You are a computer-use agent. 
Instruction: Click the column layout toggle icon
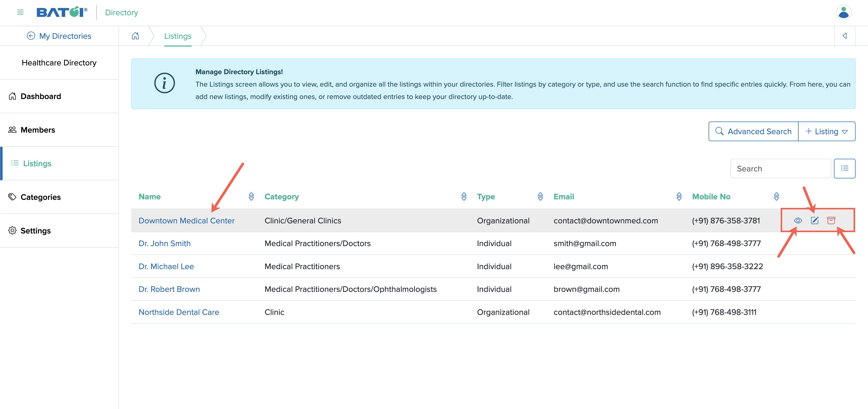click(845, 169)
